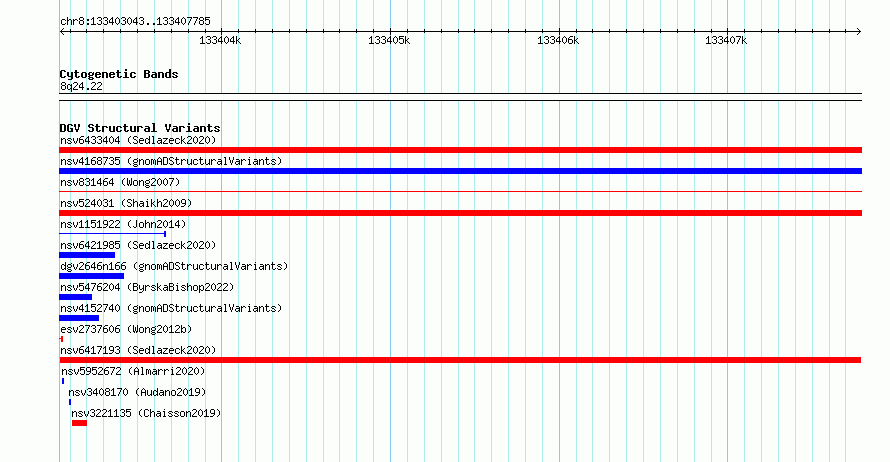Click the thin red line under nsv831464
The width and height of the screenshot is (890, 462).
coord(460,192)
